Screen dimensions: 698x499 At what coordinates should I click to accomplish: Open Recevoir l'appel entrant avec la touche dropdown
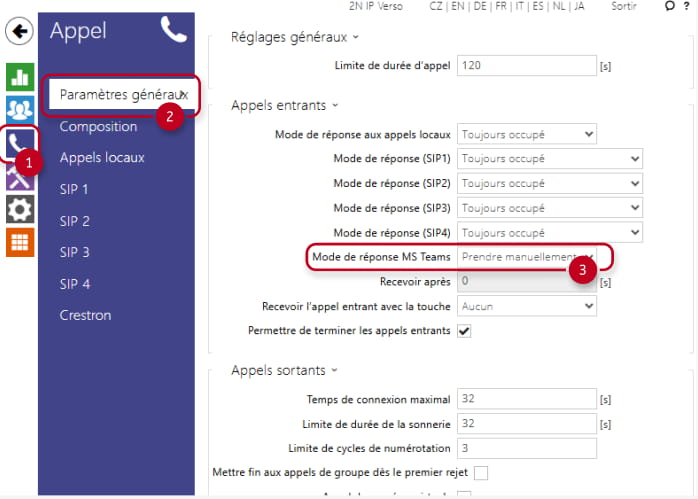click(527, 307)
